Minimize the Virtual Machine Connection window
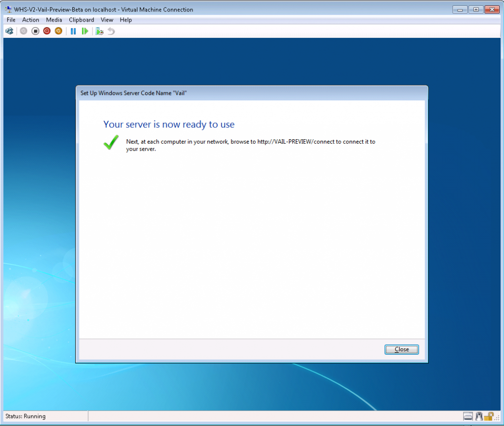504x426 pixels. point(460,10)
